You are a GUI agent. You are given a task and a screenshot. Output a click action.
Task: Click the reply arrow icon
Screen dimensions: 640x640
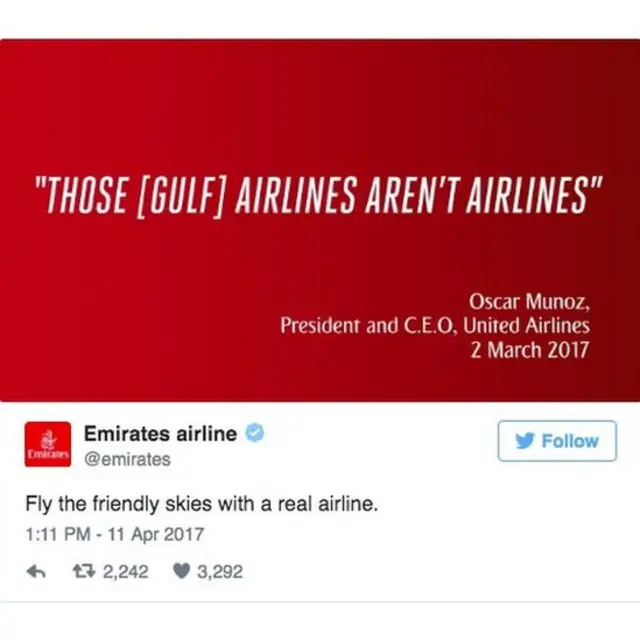pos(37,572)
